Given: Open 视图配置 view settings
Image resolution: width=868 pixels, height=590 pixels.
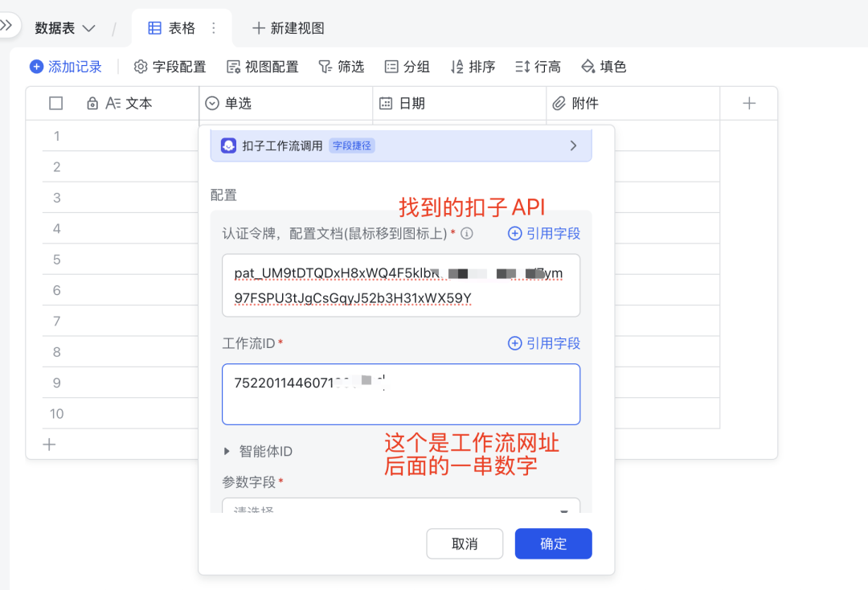Looking at the screenshot, I should click(x=262, y=67).
